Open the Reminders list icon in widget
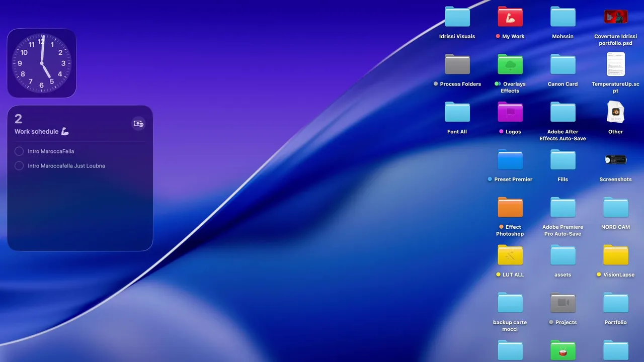Viewport: 644px width, 362px height. pos(138,124)
